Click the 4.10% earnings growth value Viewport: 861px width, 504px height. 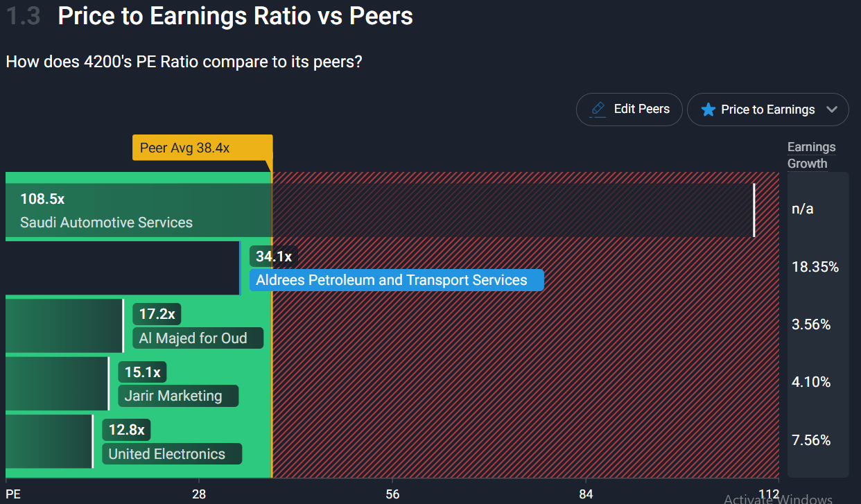[811, 382]
